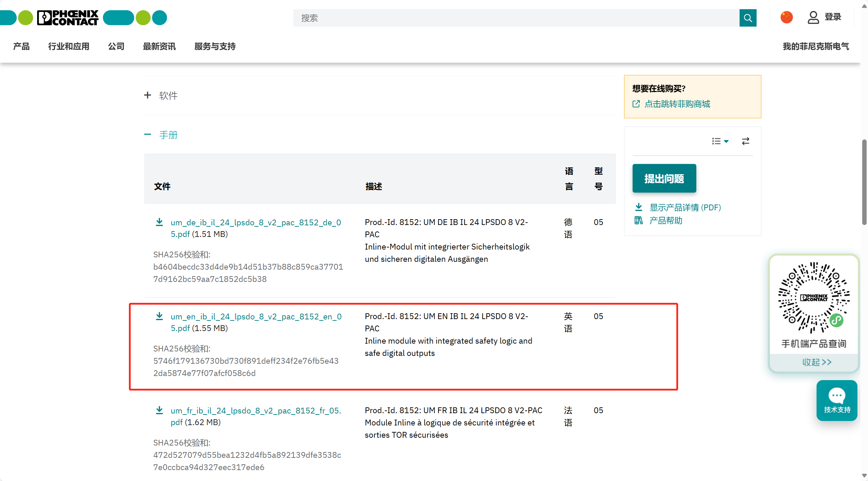This screenshot has width=868, height=481.
Task: Click the page vertical scrollbar thumb
Action: click(x=864, y=182)
